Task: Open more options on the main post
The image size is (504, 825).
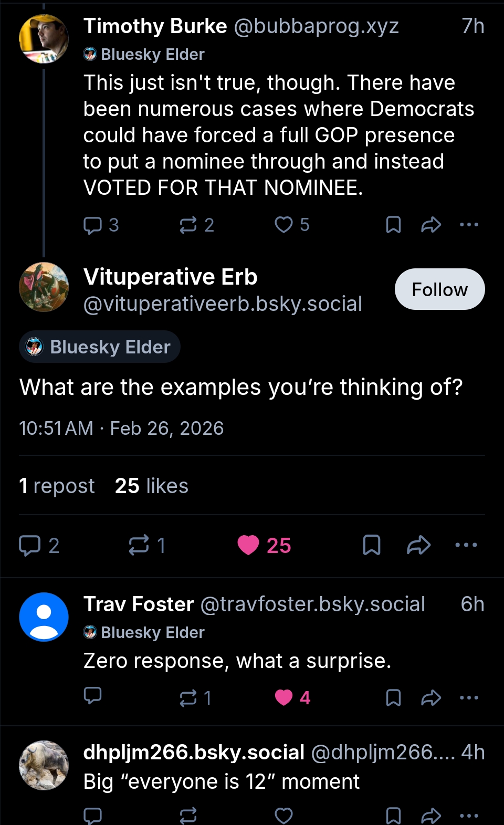Action: [466, 545]
